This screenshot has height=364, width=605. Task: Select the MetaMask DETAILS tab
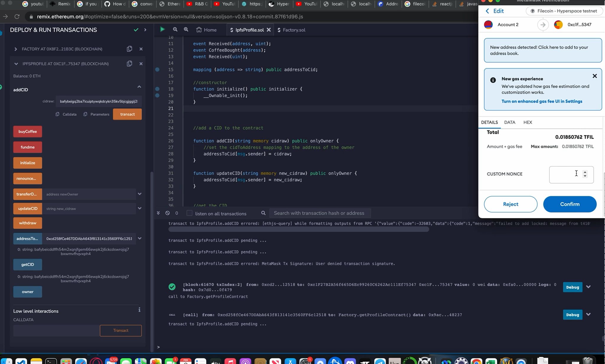coord(489,122)
